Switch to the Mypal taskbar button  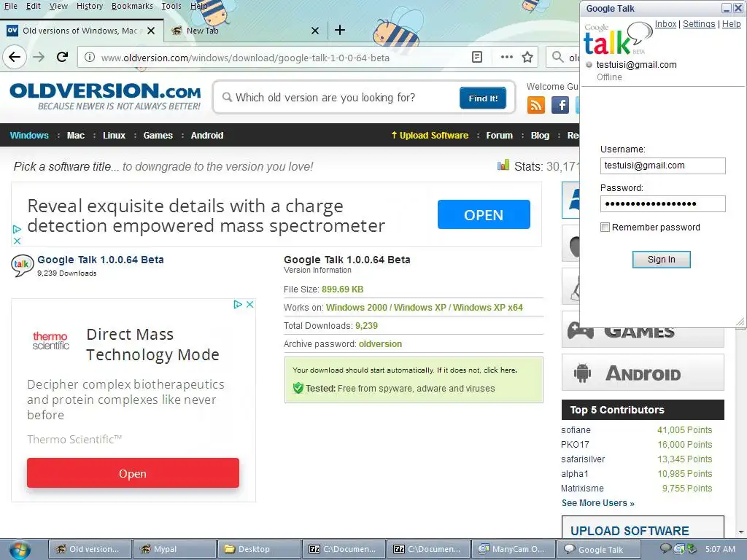coord(174,549)
